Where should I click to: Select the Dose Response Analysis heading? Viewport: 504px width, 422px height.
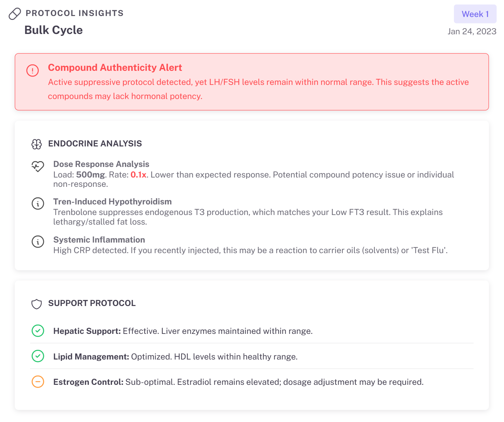101,164
